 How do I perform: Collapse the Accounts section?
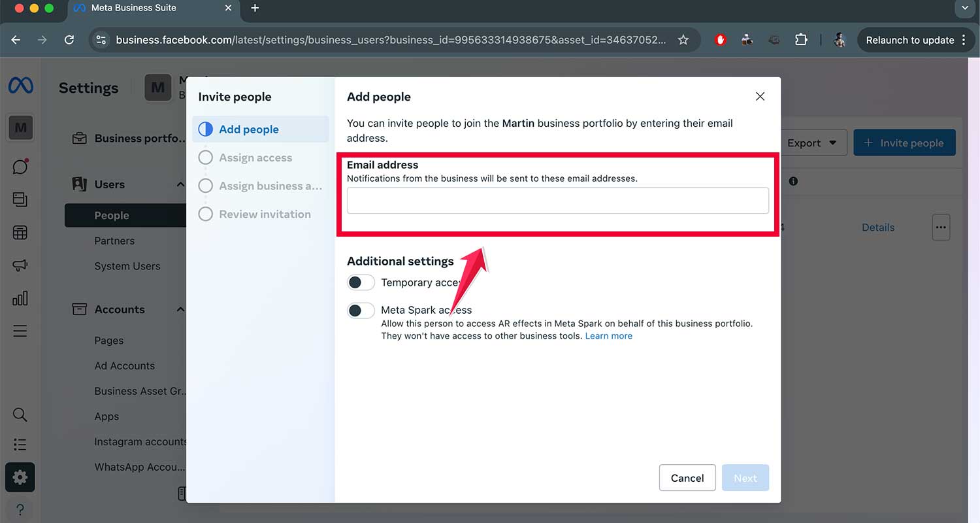180,309
